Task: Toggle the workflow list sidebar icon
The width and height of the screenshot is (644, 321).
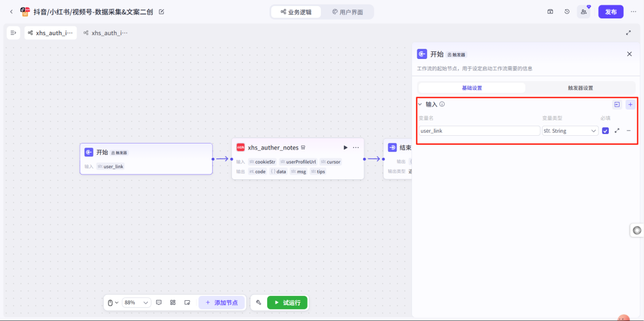Action: 14,33
